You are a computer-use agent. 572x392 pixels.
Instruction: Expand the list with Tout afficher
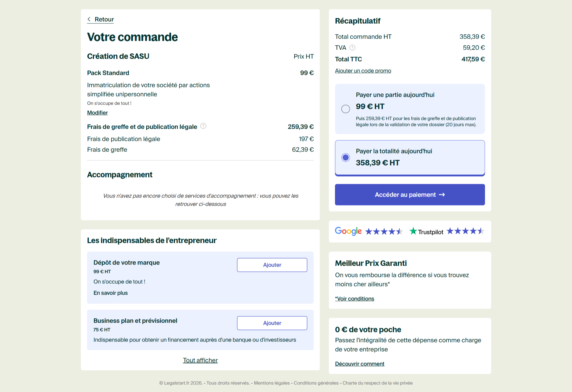pyautogui.click(x=200, y=360)
